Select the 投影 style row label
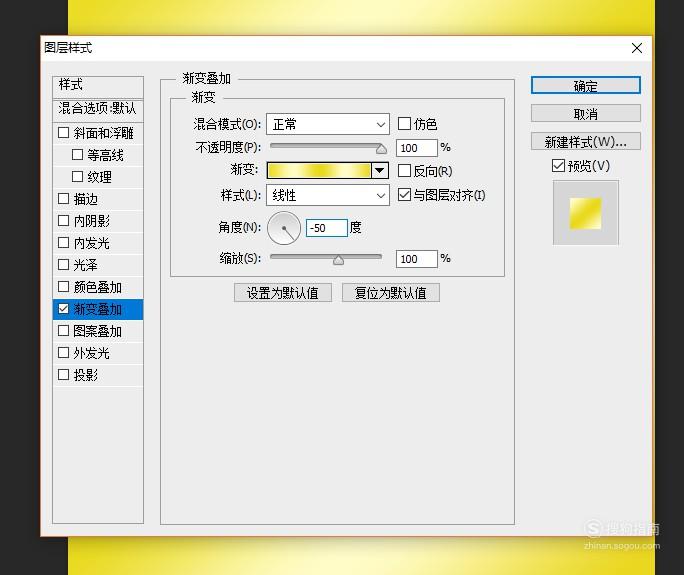Viewport: 684px width, 575px height. pos(86,375)
